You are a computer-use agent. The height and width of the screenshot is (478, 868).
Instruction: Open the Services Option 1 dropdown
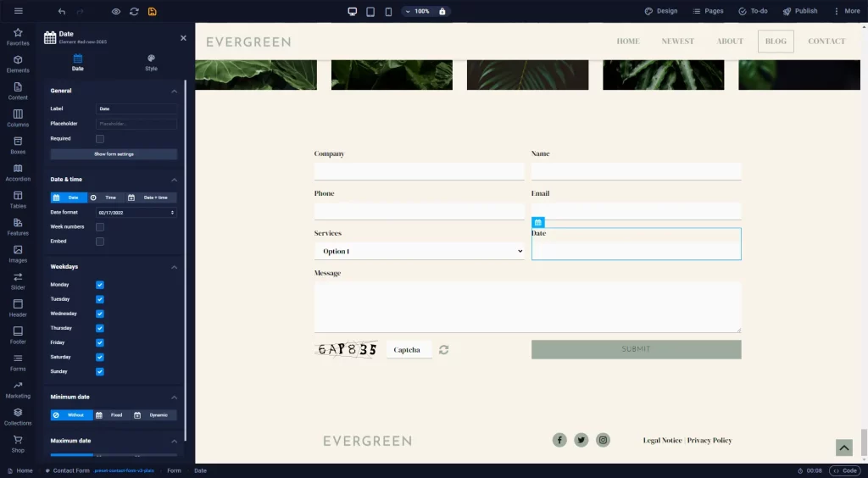pyautogui.click(x=419, y=251)
